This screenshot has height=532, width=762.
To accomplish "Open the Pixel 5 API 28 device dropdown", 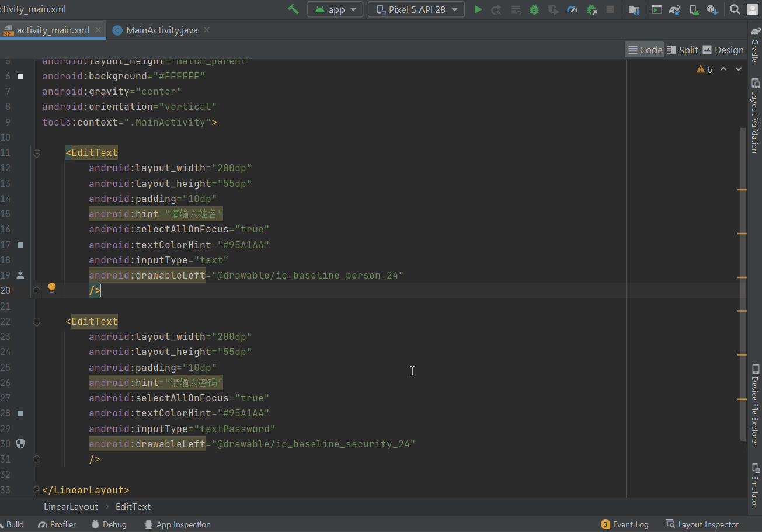I will click(x=416, y=9).
